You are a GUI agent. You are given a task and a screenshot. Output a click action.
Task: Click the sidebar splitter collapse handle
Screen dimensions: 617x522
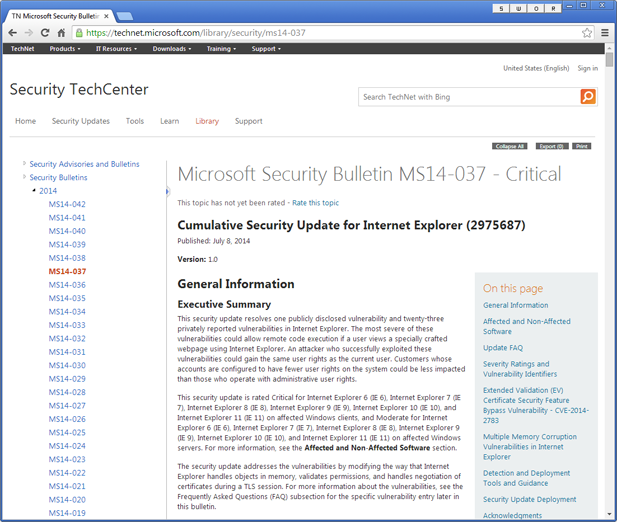(x=167, y=191)
